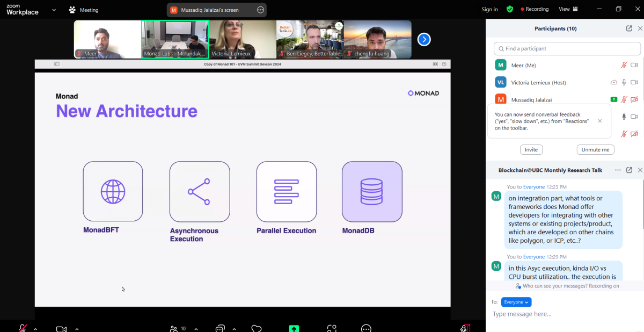Expand video options arrow beside camera
This screenshot has height=332, width=644.
pos(77,329)
